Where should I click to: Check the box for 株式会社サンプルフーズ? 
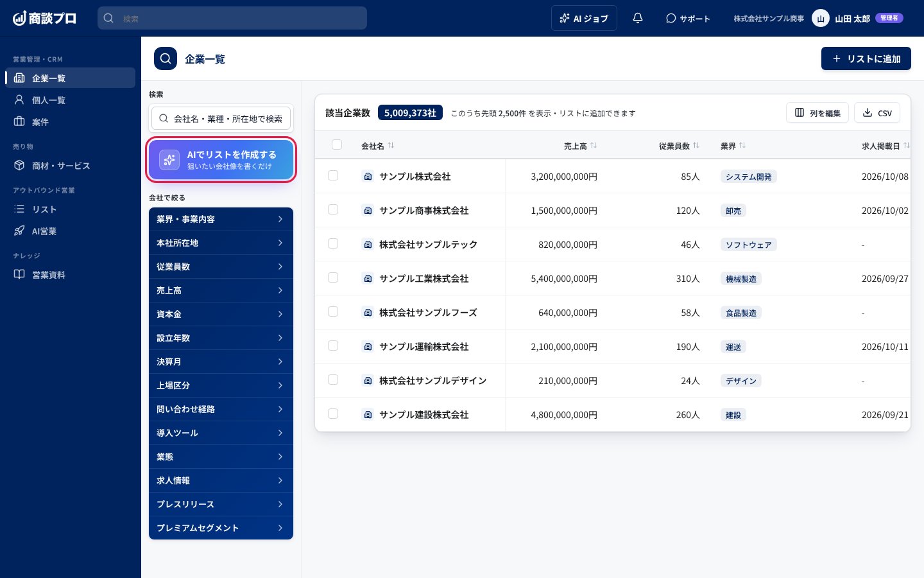coord(333,311)
